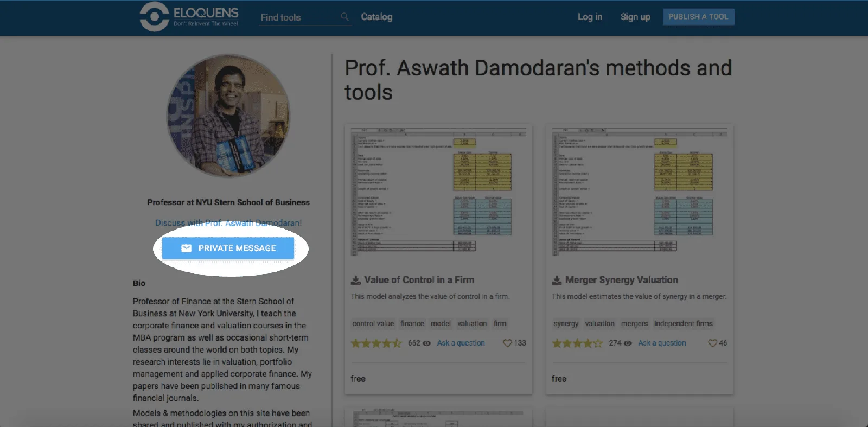The image size is (868, 427).
Task: Like the Merger Synergy tool (heart 46)
Action: pyautogui.click(x=712, y=343)
